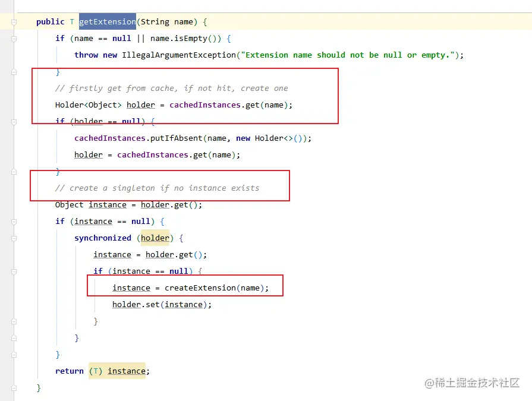Click 'putIfAbsent' method call
Image resolution: width=532 pixels, height=401 pixels.
pyautogui.click(x=177, y=138)
